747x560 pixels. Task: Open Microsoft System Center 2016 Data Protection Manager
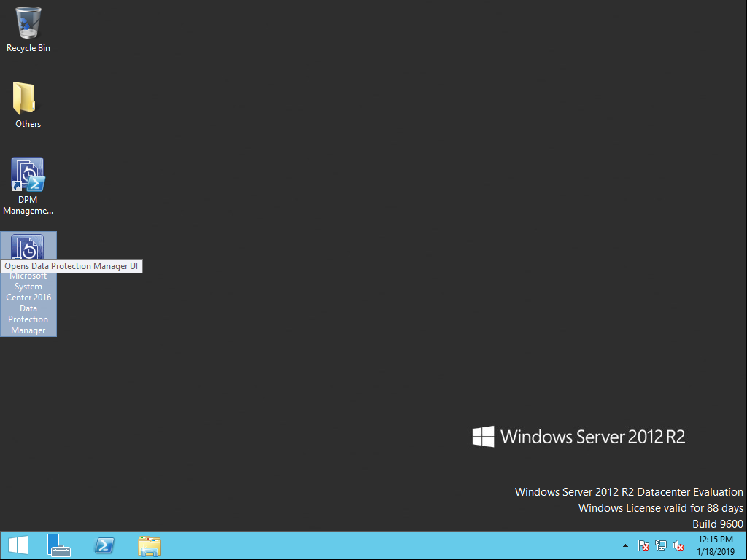(28, 246)
